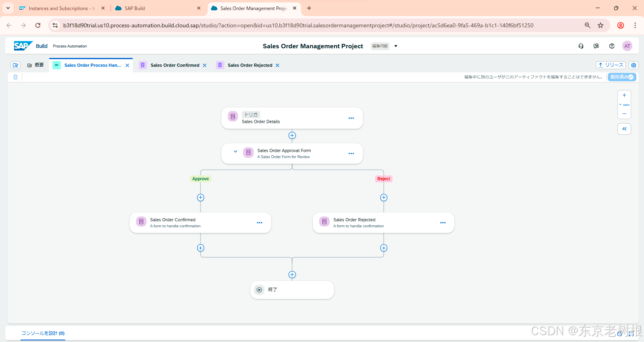This screenshot has height=342, width=644.
Task: Open the browser tab search dropdown
Action: point(8,8)
